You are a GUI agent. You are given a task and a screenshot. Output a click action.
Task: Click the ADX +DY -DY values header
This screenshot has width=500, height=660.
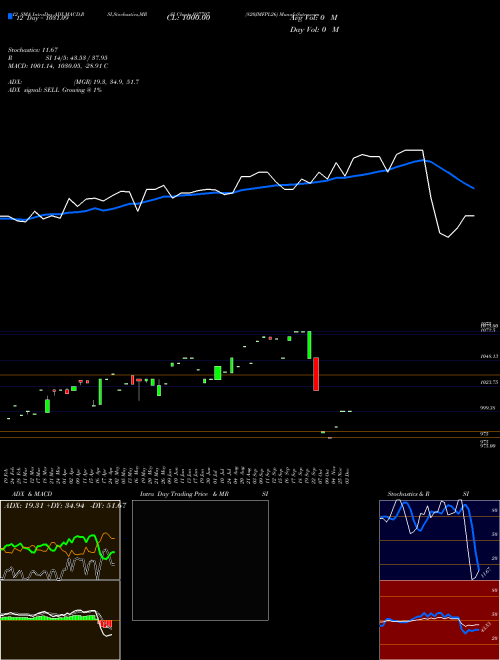[64, 505]
